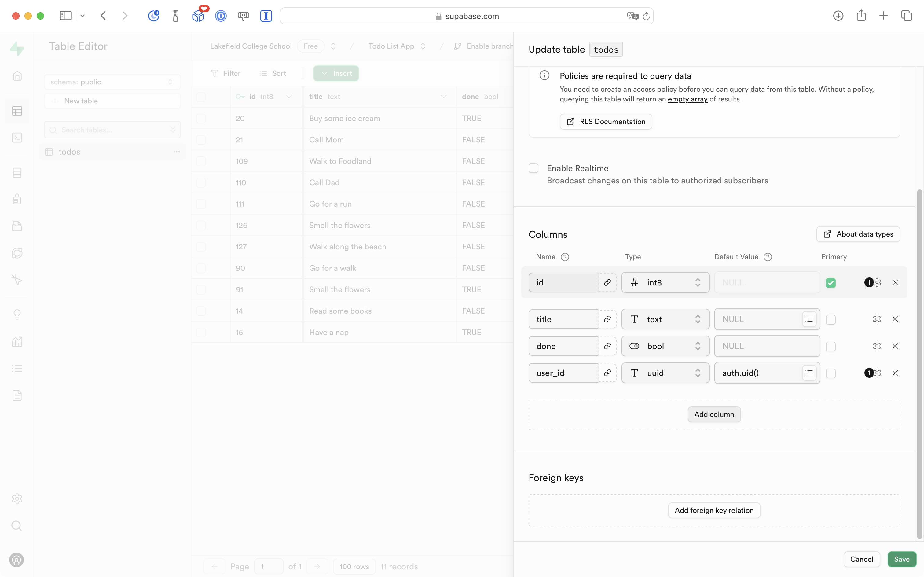Uncheck primary key for id column
This screenshot has height=577, width=924.
831,283
